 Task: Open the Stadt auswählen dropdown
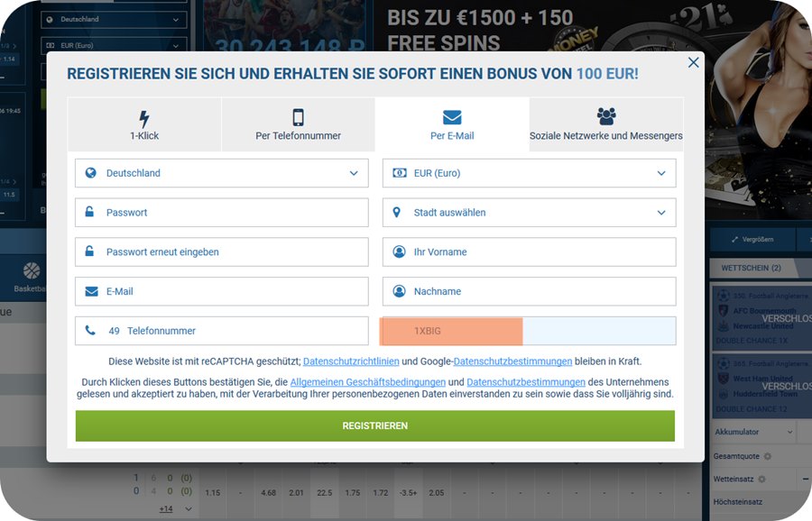click(530, 212)
